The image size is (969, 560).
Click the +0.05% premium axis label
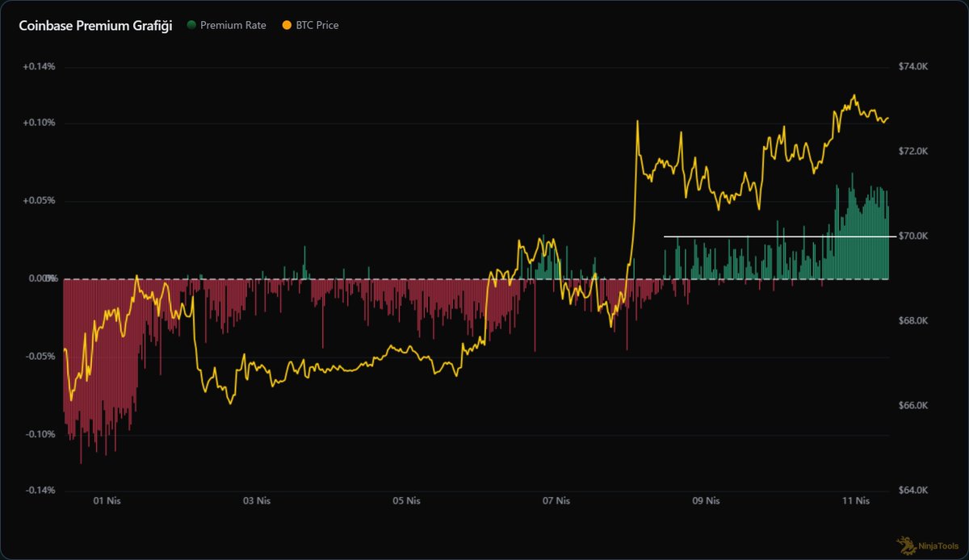(x=39, y=201)
